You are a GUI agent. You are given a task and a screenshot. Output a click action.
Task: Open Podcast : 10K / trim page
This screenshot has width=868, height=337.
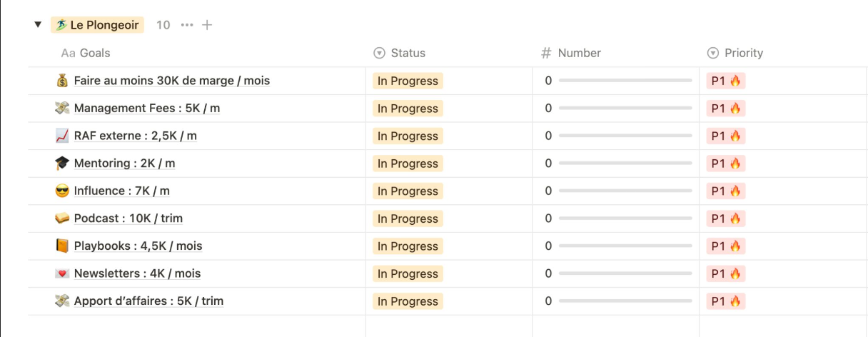tap(128, 218)
